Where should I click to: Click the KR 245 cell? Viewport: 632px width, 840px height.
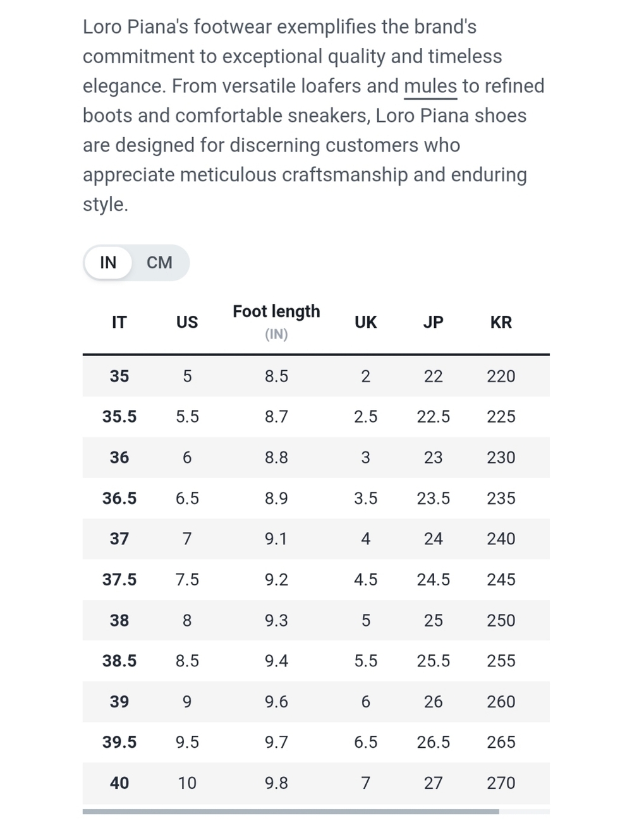pos(501,580)
